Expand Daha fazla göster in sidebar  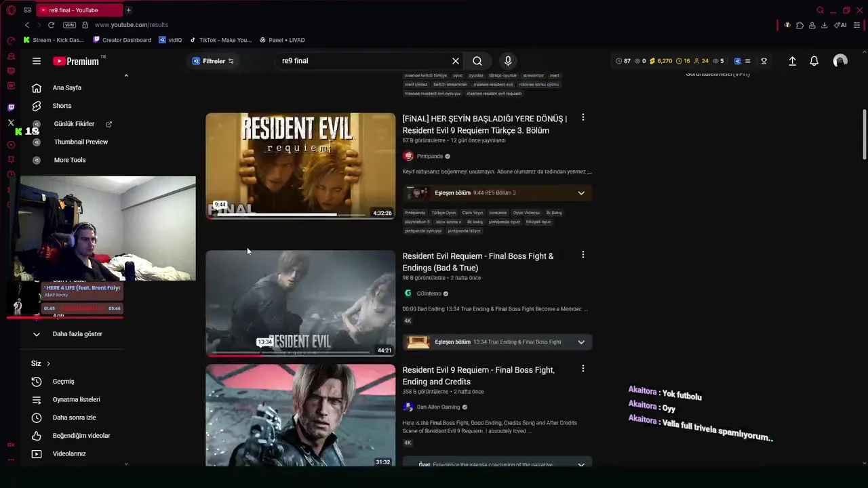77,333
